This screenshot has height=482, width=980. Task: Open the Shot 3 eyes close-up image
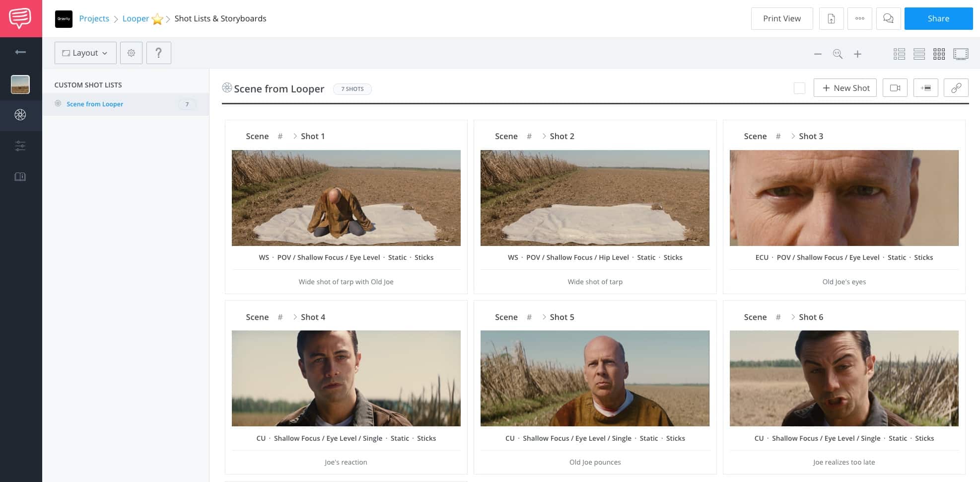pyautogui.click(x=844, y=198)
